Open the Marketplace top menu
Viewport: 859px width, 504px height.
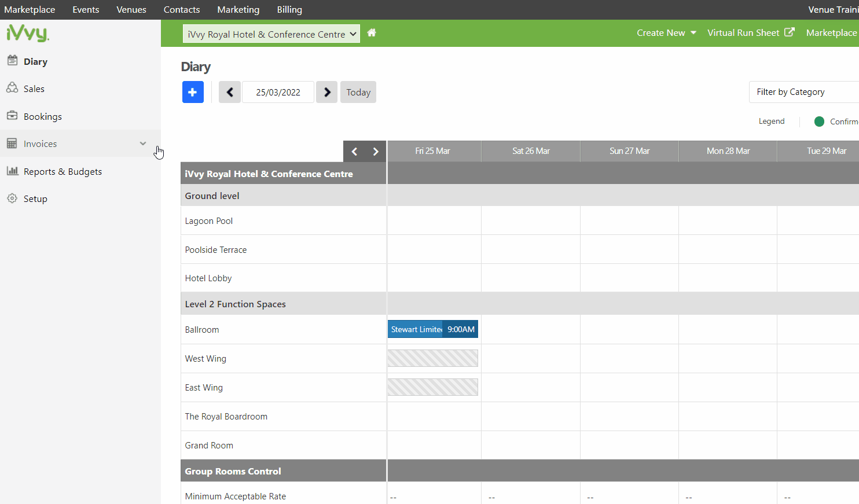[x=30, y=10]
